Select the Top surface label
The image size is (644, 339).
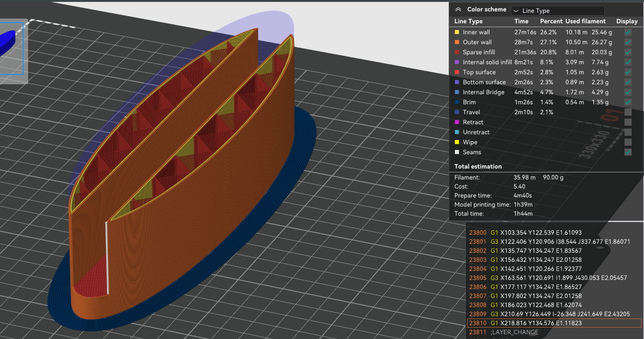pos(479,72)
